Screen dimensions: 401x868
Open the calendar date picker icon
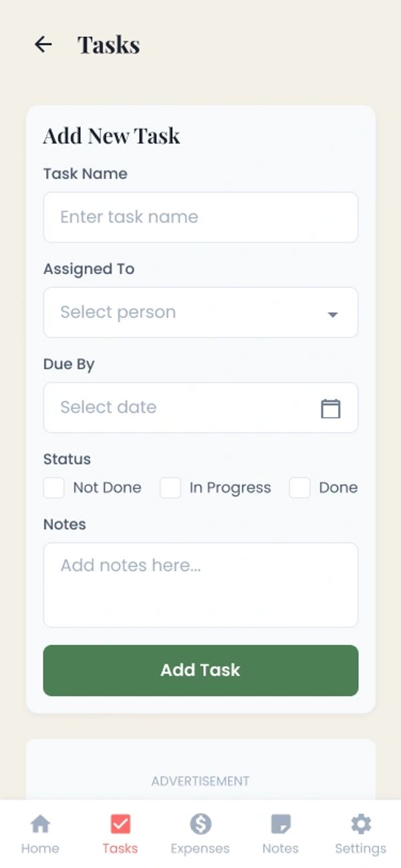(330, 408)
